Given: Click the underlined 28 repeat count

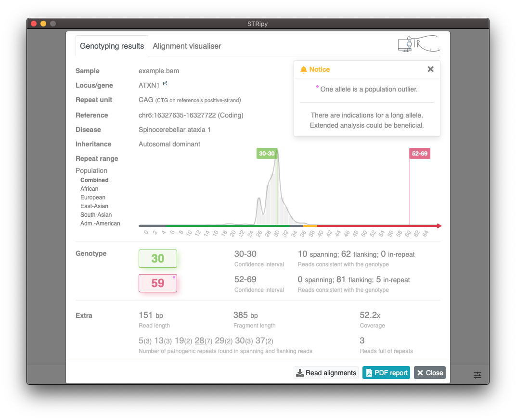Looking at the screenshot, I should [199, 341].
